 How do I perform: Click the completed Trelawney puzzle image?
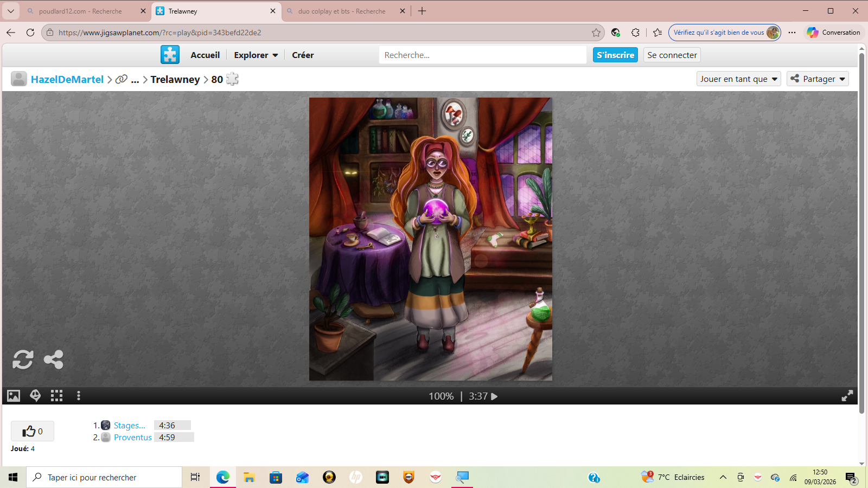tap(431, 239)
